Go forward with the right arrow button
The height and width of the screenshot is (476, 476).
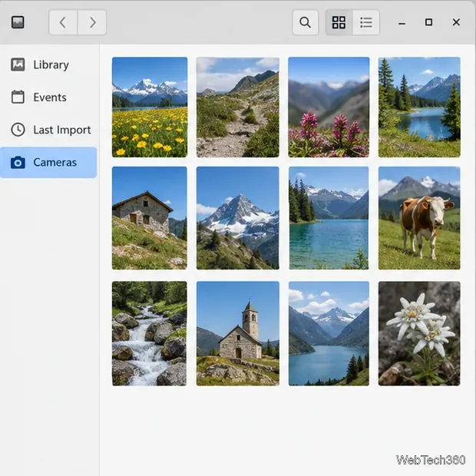tap(92, 22)
